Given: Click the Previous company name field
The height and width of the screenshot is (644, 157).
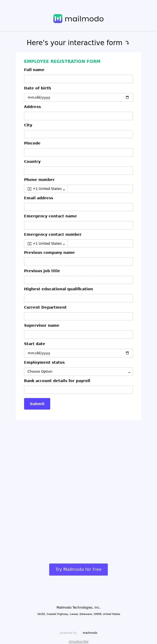Looking at the screenshot, I should pyautogui.click(x=78, y=262).
